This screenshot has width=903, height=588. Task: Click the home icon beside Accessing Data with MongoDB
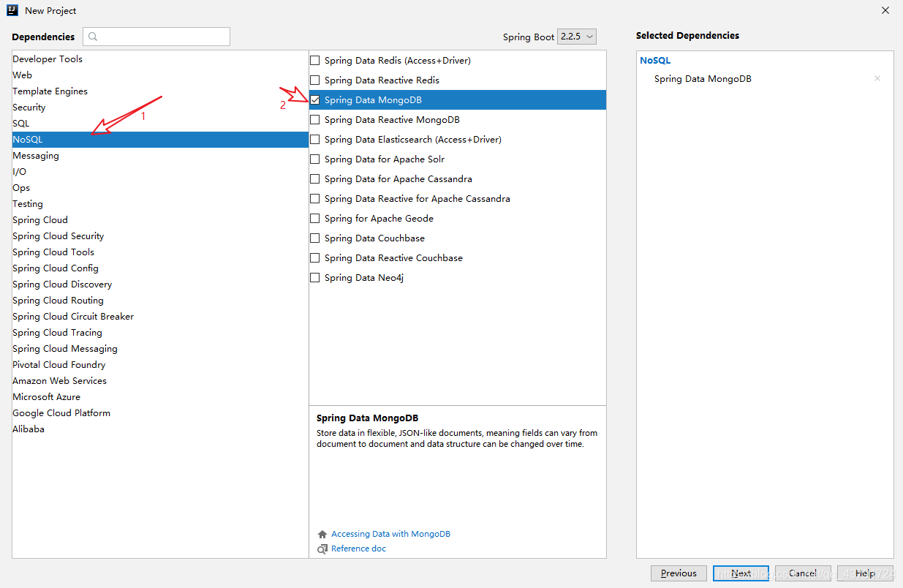(x=322, y=534)
